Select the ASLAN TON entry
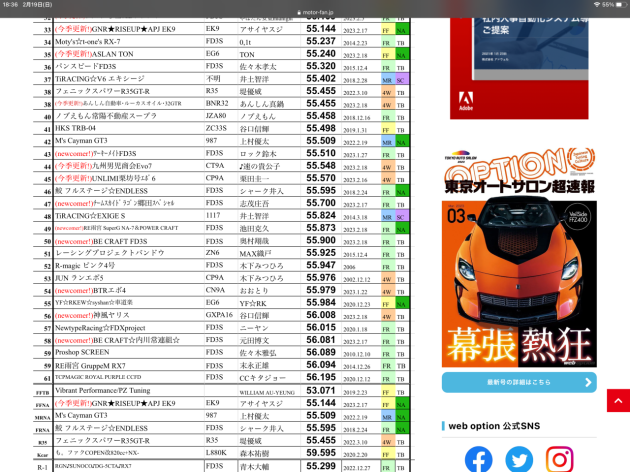 [x=94, y=54]
